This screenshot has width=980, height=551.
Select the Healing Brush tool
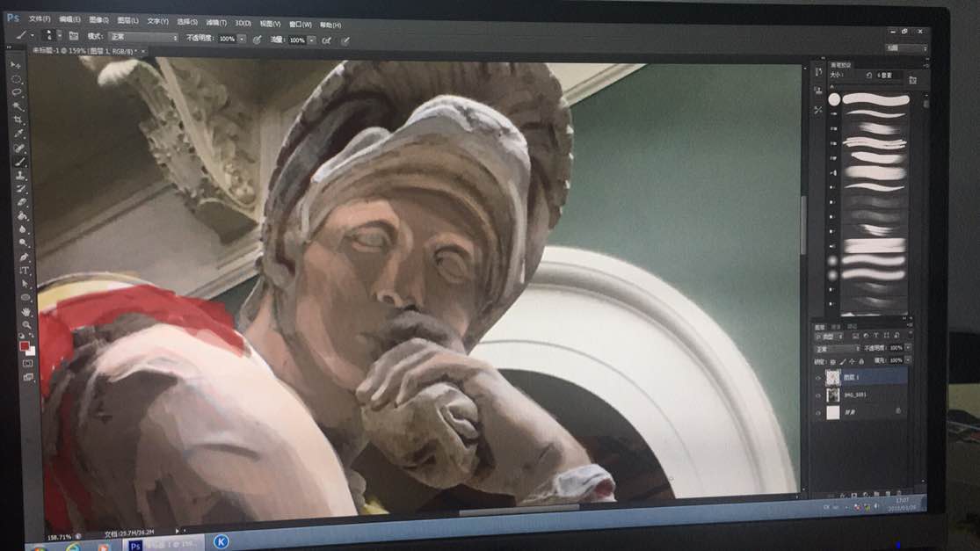(19, 148)
